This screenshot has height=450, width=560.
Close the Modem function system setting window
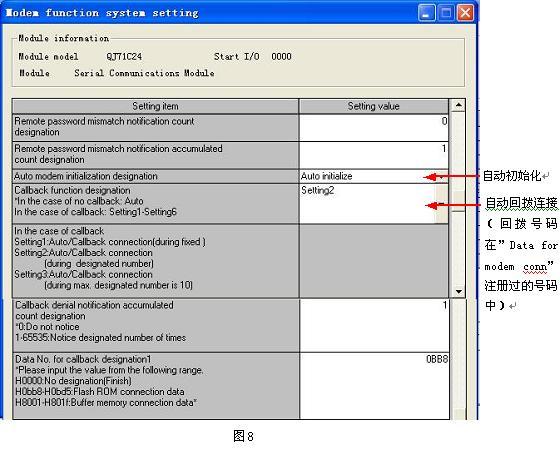(465, 13)
